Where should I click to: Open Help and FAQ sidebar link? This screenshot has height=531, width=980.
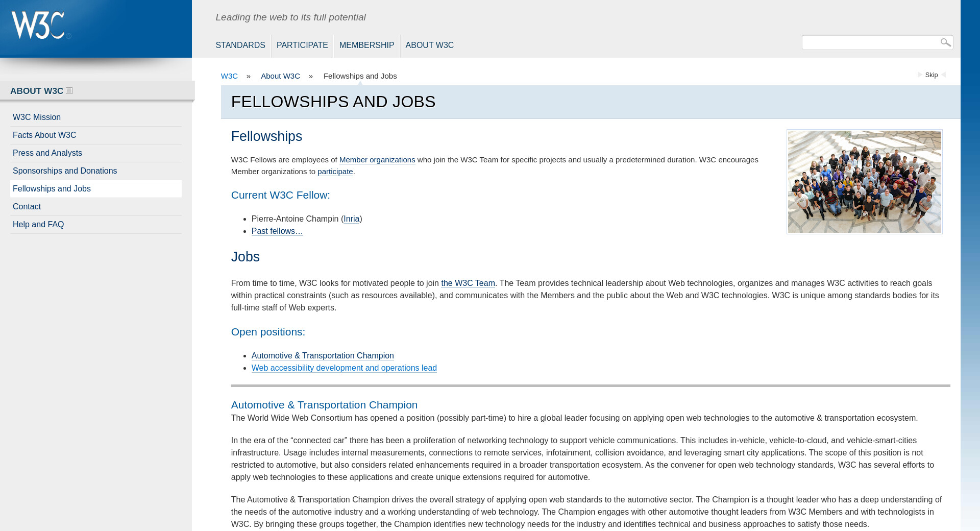(38, 225)
